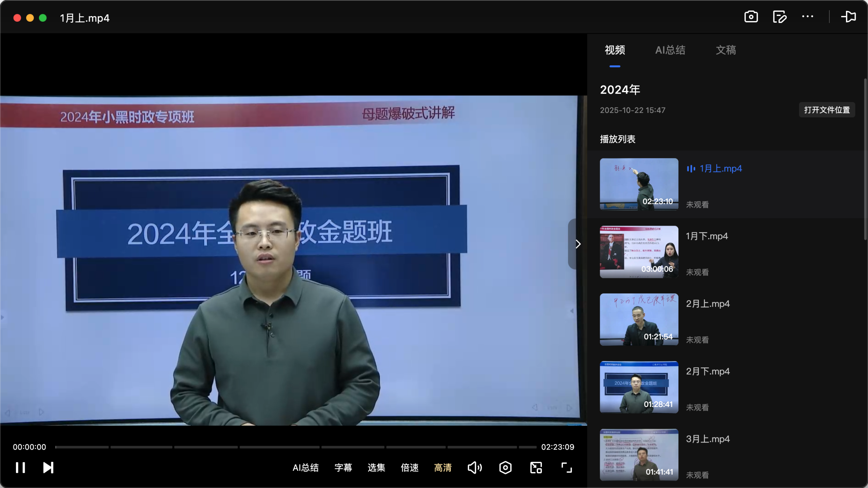Viewport: 868px width, 488px height.
Task: Toggle AI总结 in the playback bar
Action: (305, 468)
